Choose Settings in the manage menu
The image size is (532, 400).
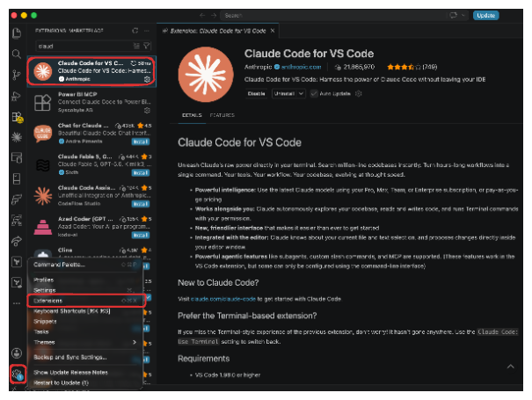pos(85,290)
